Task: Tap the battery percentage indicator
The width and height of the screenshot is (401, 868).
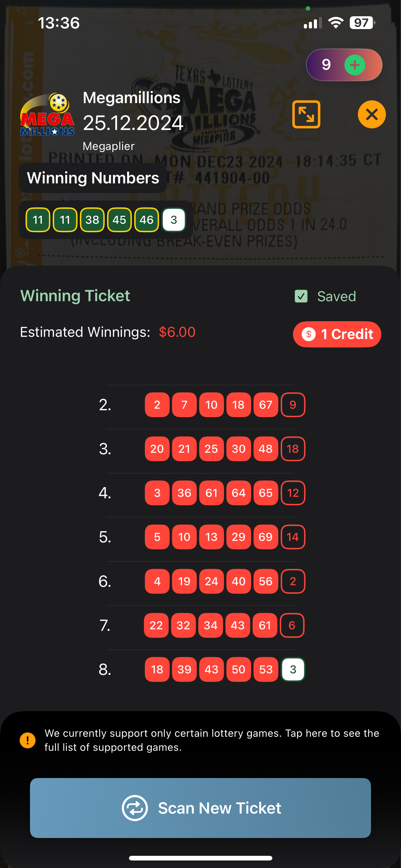Action: click(x=361, y=22)
